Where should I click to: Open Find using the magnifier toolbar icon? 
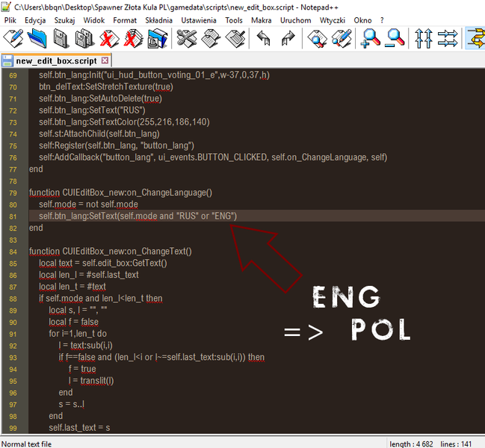[318, 38]
